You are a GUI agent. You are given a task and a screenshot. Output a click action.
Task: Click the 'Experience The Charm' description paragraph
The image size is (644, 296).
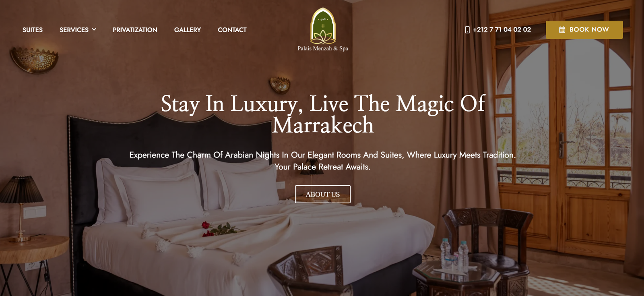click(x=322, y=161)
